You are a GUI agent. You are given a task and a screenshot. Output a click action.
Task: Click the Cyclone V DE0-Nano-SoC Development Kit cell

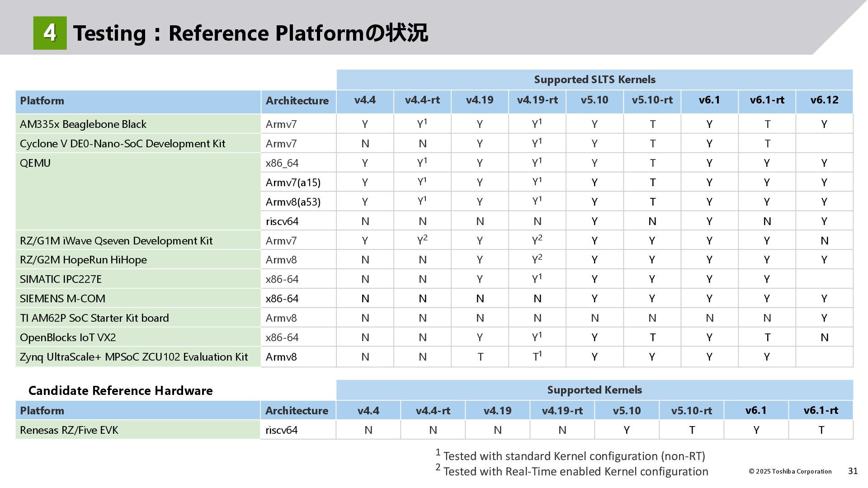pyautogui.click(x=123, y=144)
